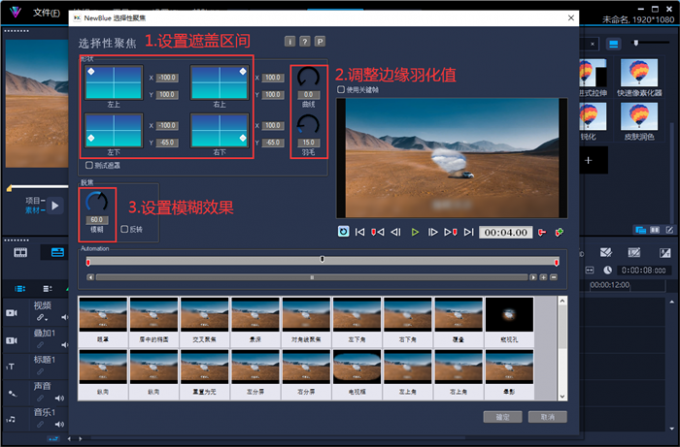Click the timecode field showing 00:04.00
The height and width of the screenshot is (447, 680).
[504, 232]
